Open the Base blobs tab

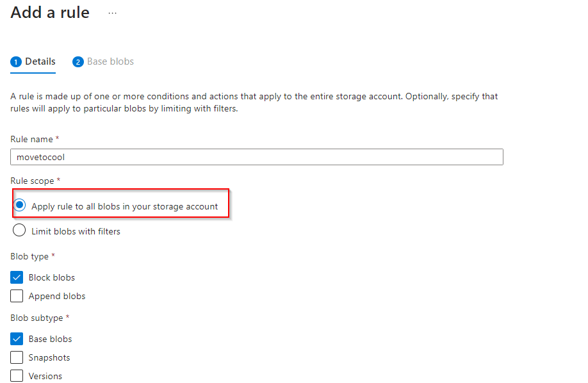click(x=110, y=62)
